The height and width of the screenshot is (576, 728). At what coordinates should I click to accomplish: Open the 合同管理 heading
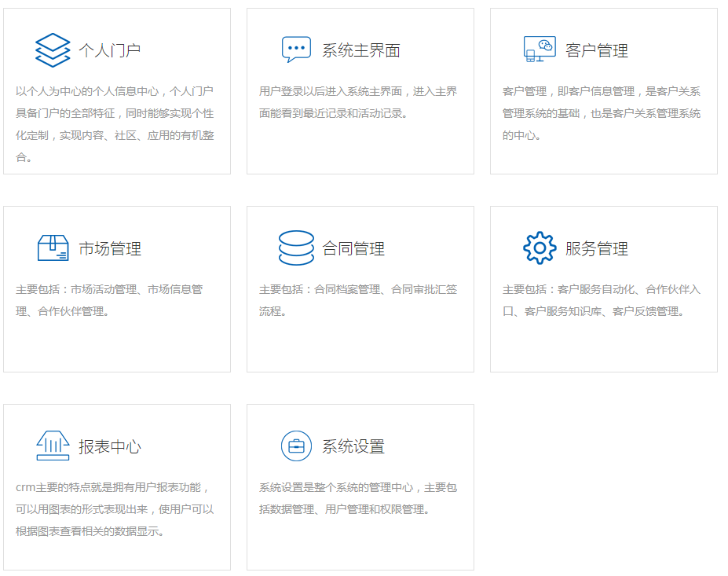(x=353, y=249)
